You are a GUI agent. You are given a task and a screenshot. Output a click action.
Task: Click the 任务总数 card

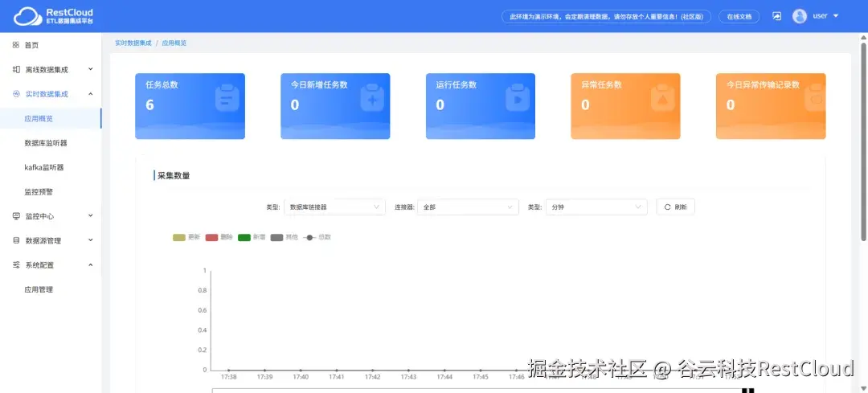(x=190, y=106)
